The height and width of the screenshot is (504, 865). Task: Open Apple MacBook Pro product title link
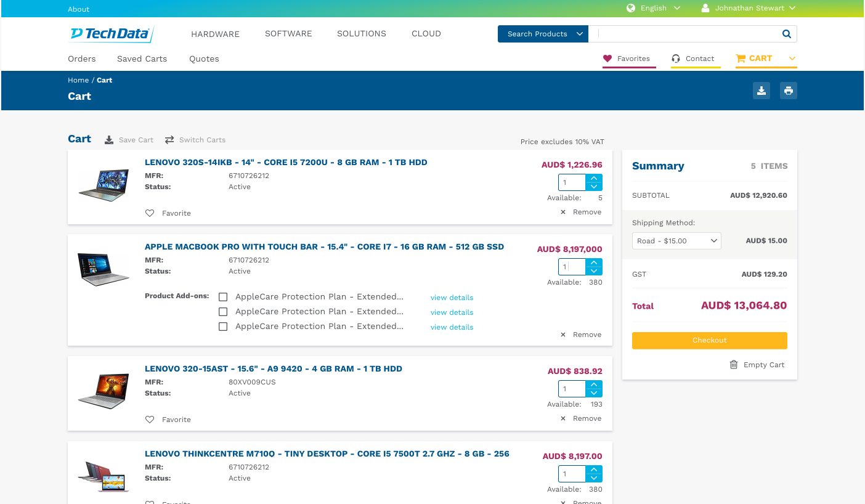tap(324, 246)
